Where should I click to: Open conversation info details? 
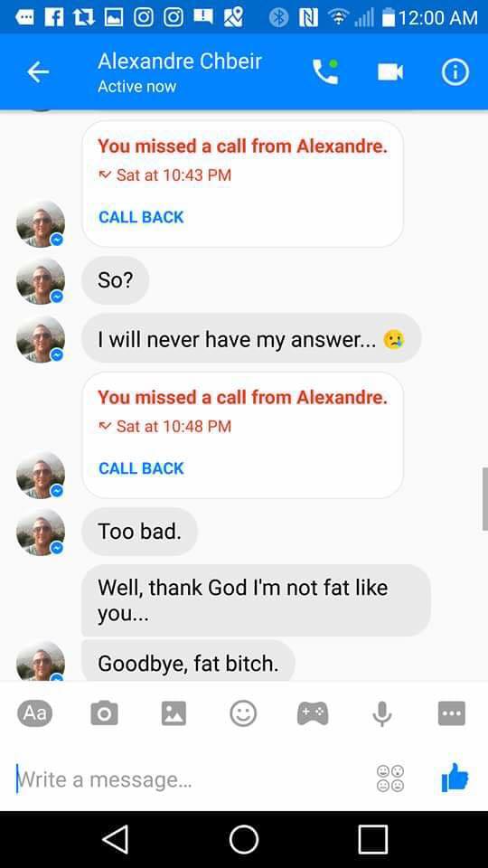click(x=455, y=72)
